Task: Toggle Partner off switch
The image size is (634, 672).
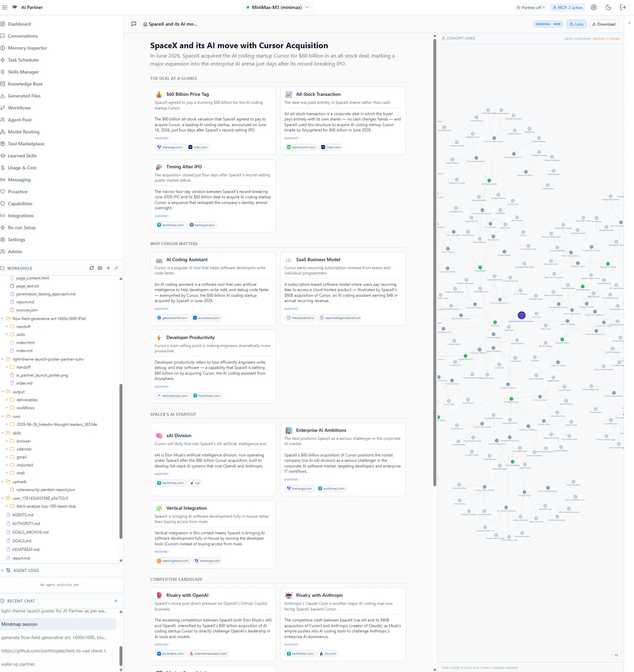Action: coord(530,7)
